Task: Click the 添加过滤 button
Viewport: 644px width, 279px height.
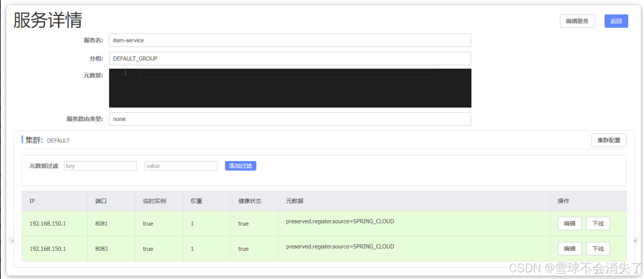Action: (241, 166)
